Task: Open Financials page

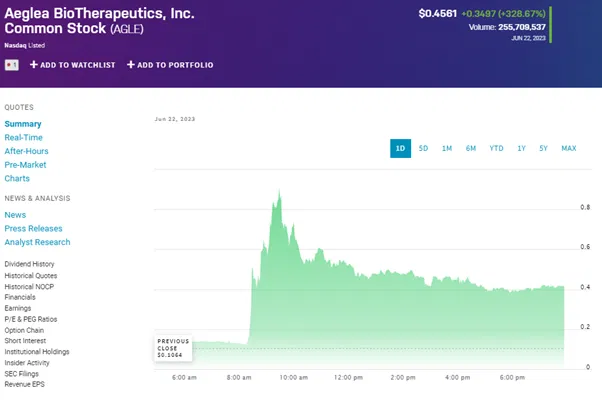Action: click(x=20, y=297)
